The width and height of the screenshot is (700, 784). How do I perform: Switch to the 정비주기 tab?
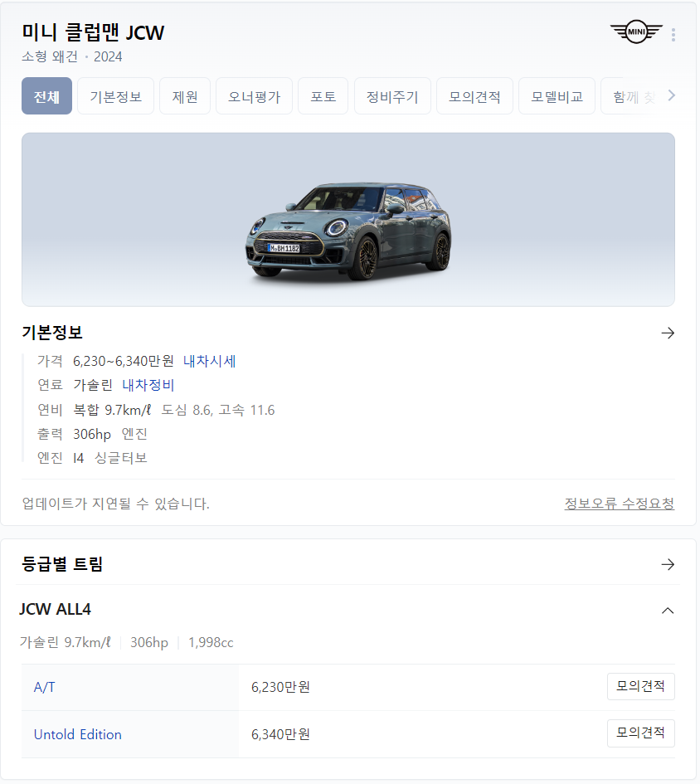392,96
